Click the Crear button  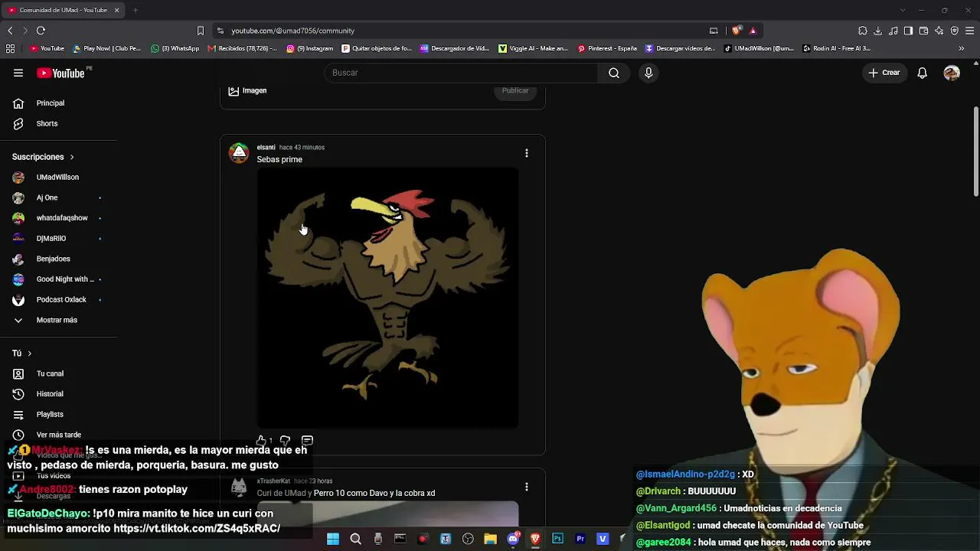pyautogui.click(x=884, y=73)
